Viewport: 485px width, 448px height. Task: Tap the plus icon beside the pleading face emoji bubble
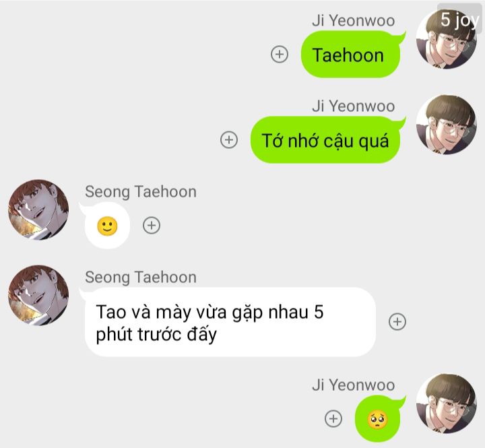pyautogui.click(x=333, y=418)
